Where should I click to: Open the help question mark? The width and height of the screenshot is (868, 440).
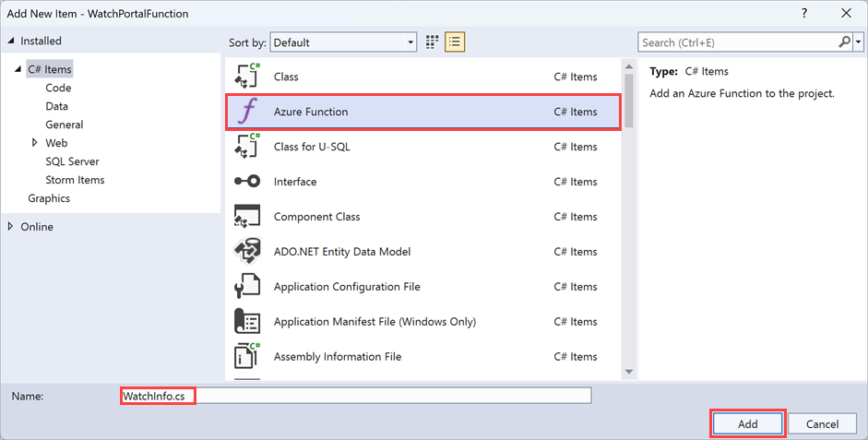[x=804, y=13]
